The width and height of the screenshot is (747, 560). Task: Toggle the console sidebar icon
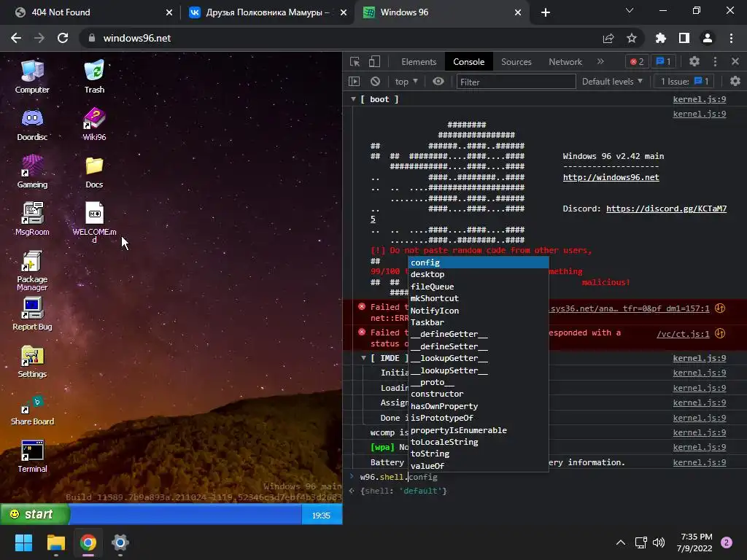(x=355, y=82)
